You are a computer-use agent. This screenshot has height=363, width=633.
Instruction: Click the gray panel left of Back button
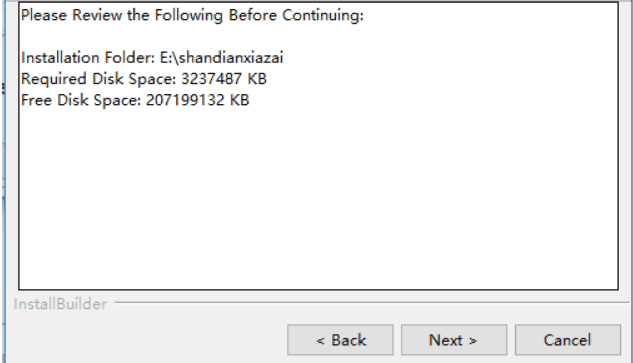[x=145, y=340]
